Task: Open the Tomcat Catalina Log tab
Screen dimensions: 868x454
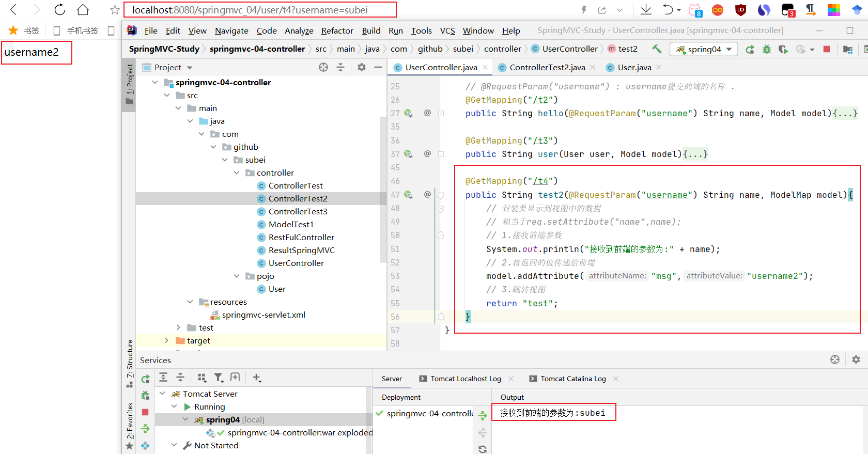Action: 572,379
